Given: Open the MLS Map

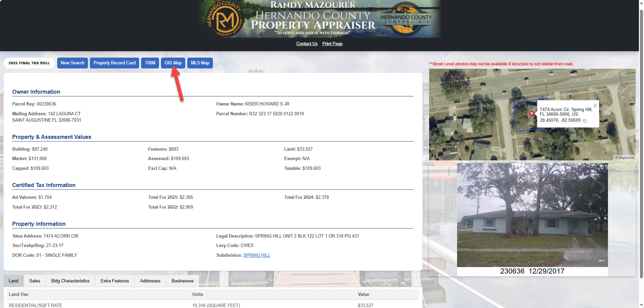Looking at the screenshot, I should tap(200, 63).
